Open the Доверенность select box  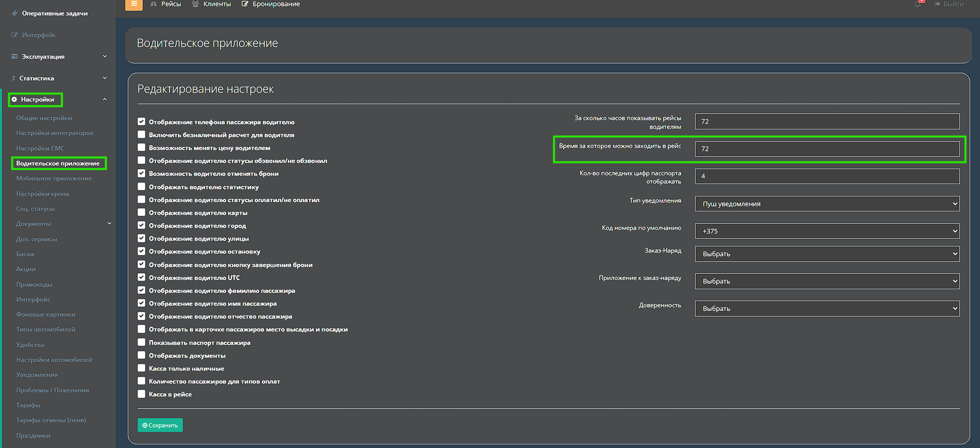[827, 308]
